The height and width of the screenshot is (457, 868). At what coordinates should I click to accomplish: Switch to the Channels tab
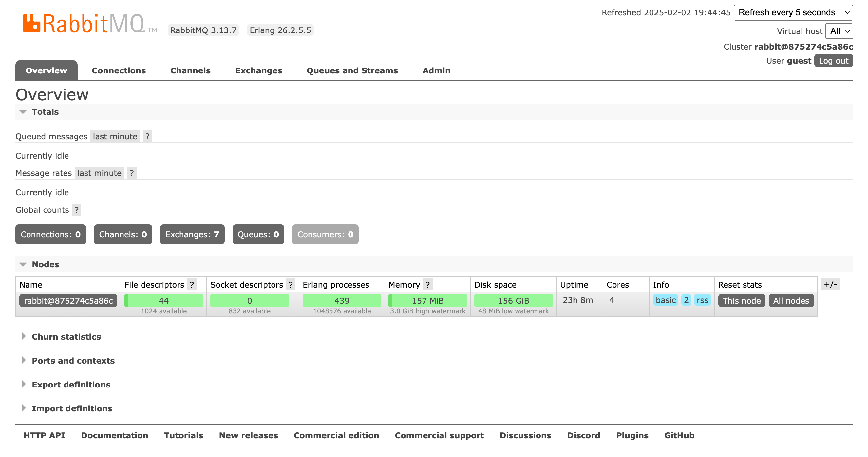190,70
